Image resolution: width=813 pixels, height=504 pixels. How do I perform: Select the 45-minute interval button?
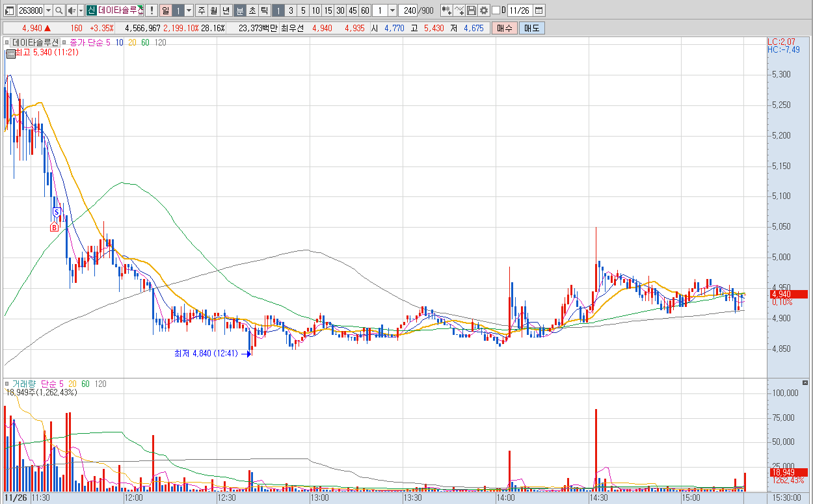point(353,10)
